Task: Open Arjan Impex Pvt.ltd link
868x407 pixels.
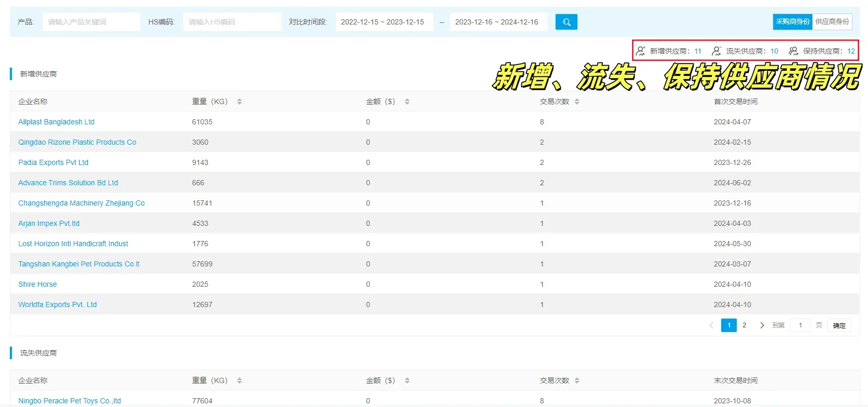Action: pos(49,223)
